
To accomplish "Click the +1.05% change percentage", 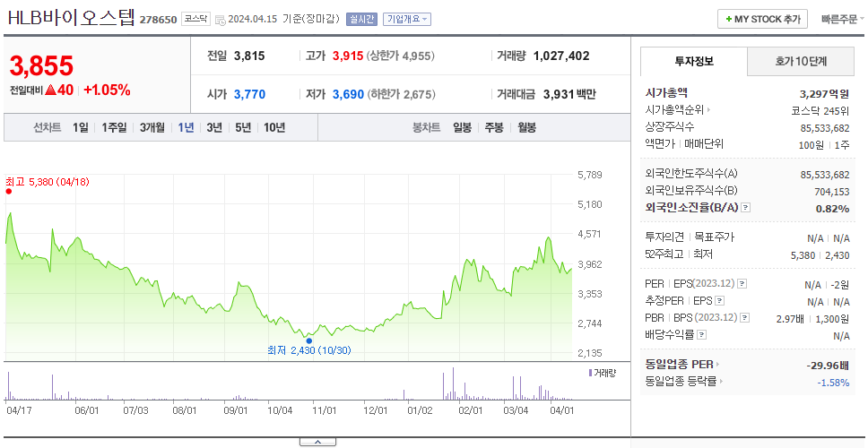I will [x=108, y=90].
